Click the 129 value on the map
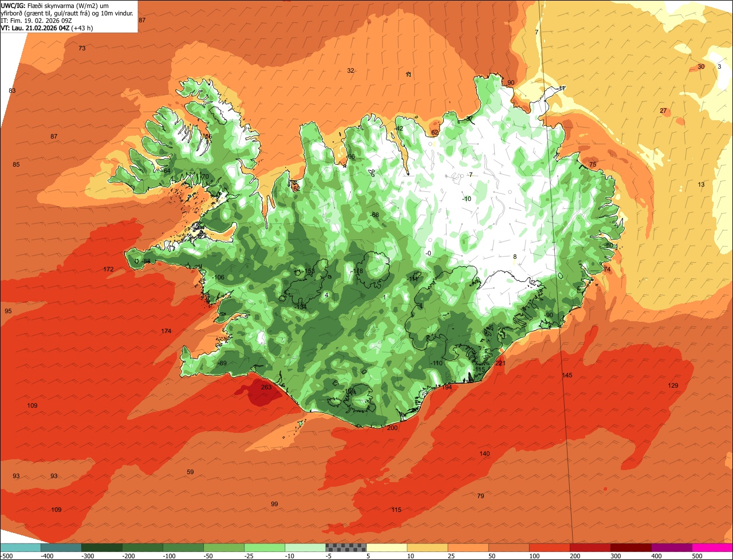This screenshot has width=733, height=560. click(673, 385)
